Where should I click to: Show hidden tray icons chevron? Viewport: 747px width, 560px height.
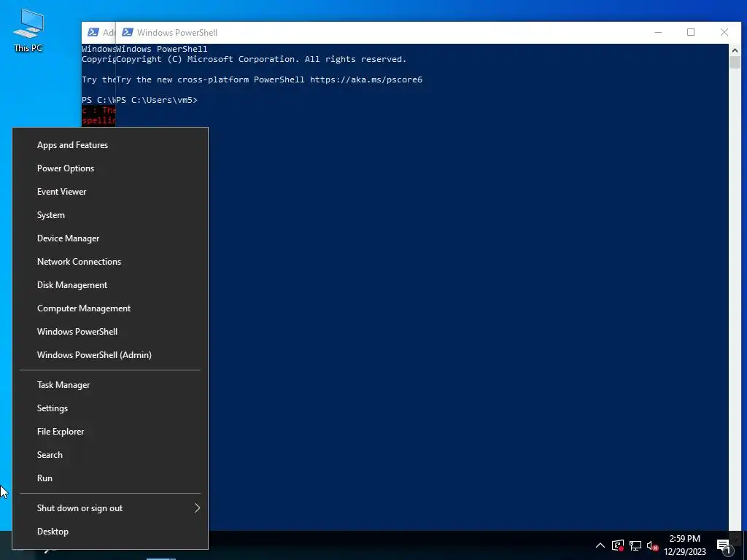click(x=600, y=545)
